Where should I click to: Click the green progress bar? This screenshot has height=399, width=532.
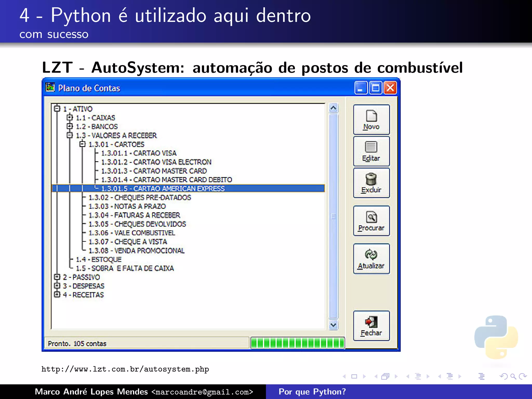point(297,343)
